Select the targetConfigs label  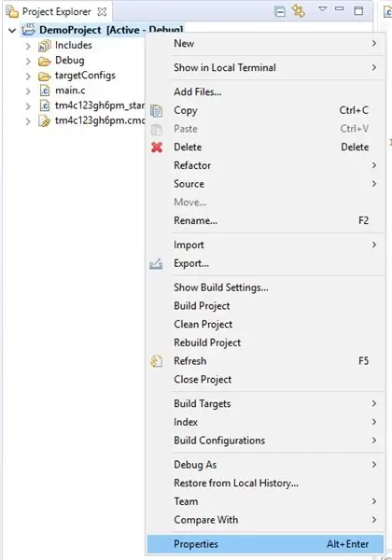85,76
